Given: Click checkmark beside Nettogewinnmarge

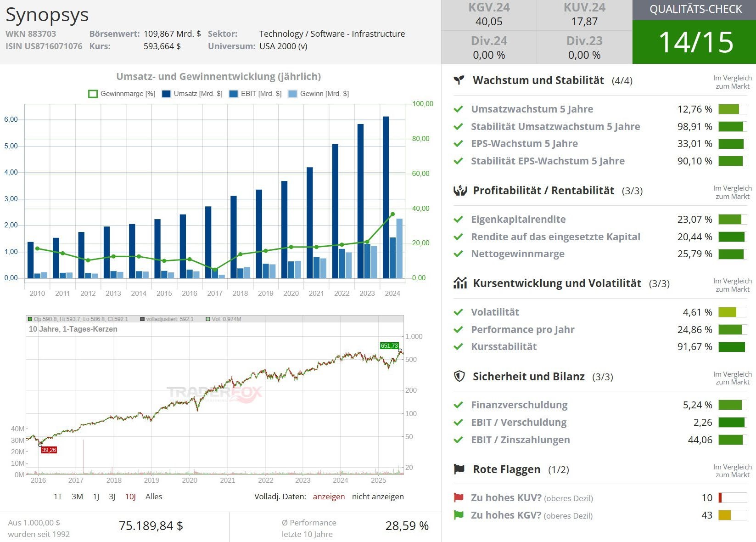Looking at the screenshot, I should point(458,254).
